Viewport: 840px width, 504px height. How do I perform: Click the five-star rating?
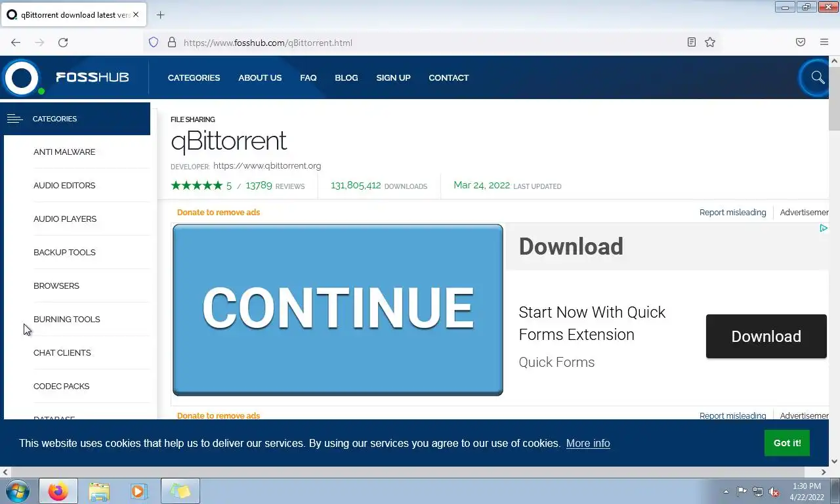(x=197, y=186)
